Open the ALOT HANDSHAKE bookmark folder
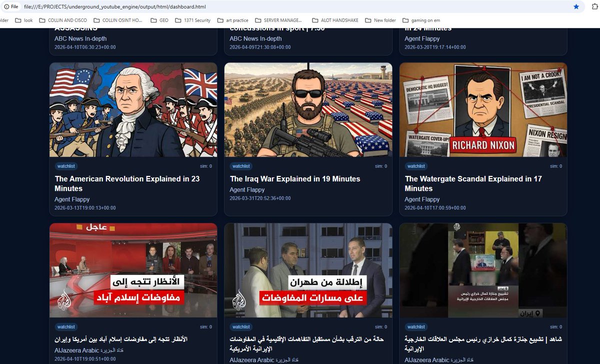 click(x=334, y=20)
